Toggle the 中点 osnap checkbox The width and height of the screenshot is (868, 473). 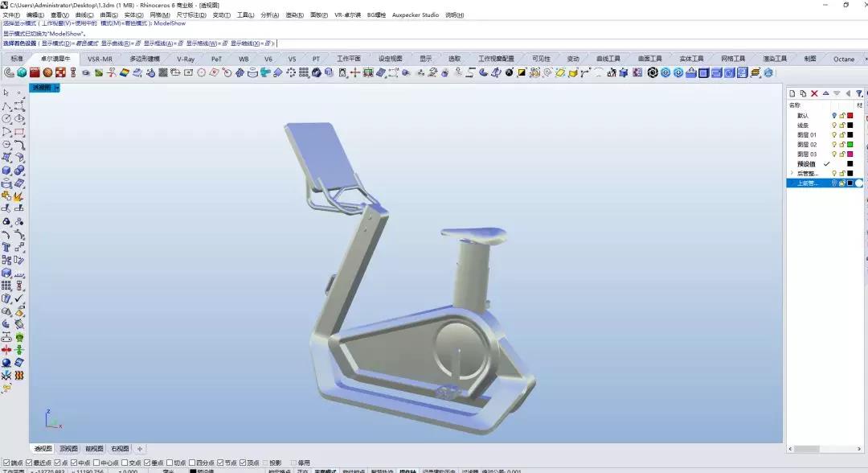click(74, 463)
